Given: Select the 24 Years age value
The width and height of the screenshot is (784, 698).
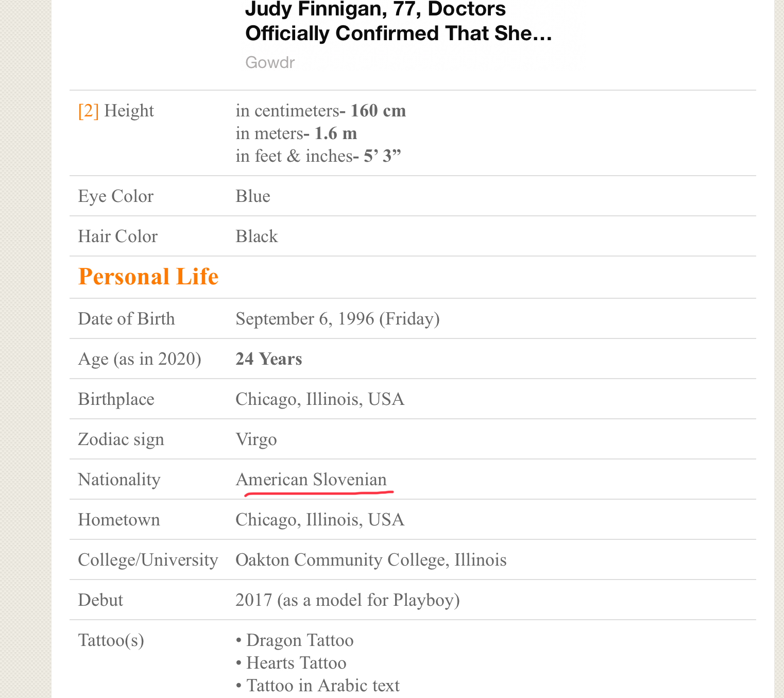Looking at the screenshot, I should 268,359.
